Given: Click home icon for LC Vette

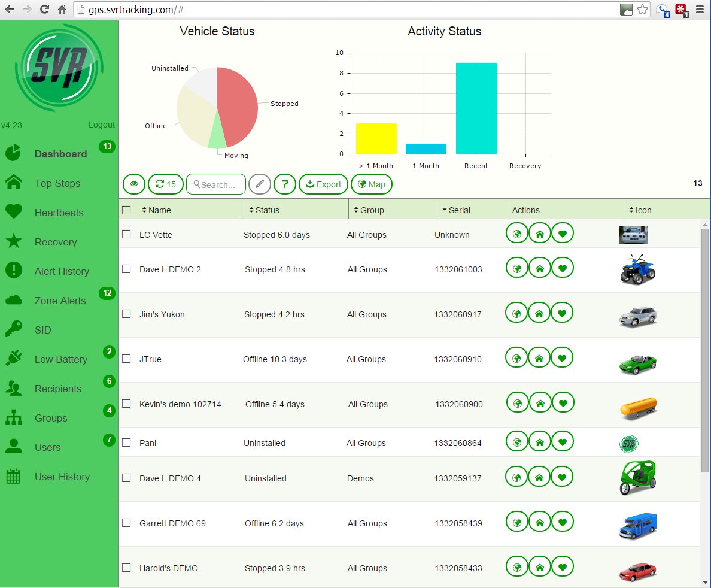Looking at the screenshot, I should click(x=540, y=234).
